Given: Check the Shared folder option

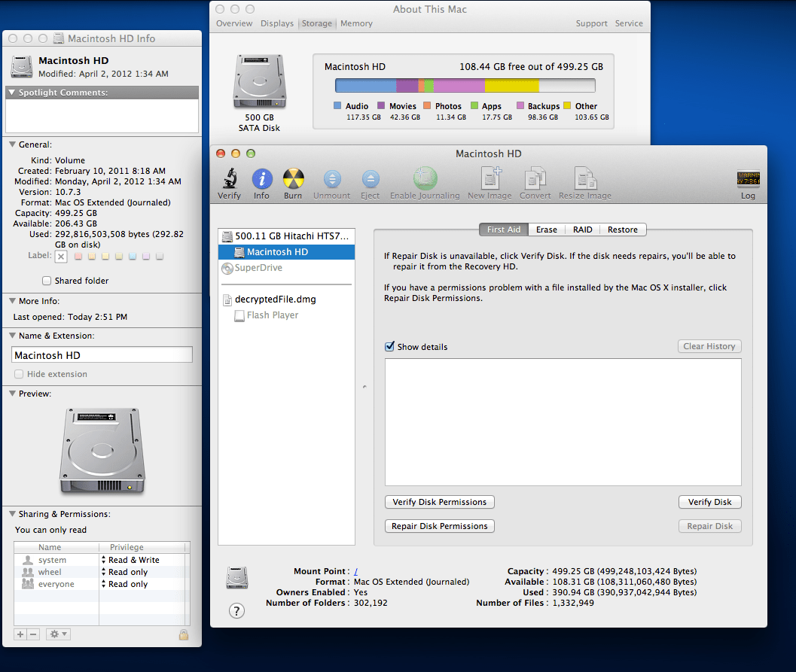Looking at the screenshot, I should (46, 281).
